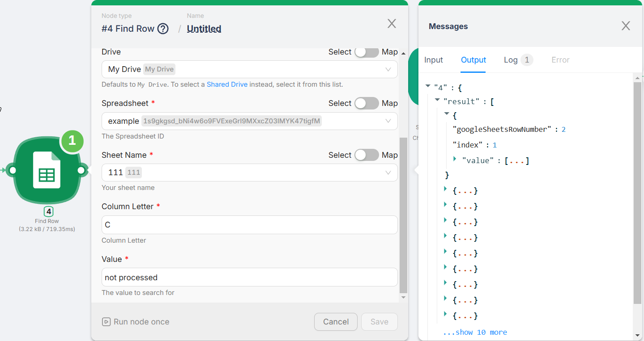Click the Cancel button
Image resolution: width=644 pixels, height=341 pixels.
[336, 322]
